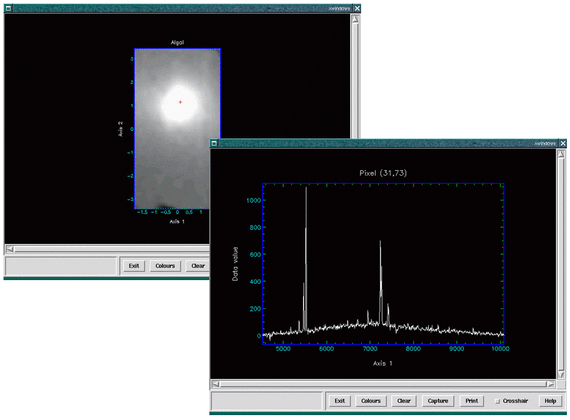570x420 pixels.
Task: Click the horizontal scrollbar track under spectrum plot
Action: 384,384
